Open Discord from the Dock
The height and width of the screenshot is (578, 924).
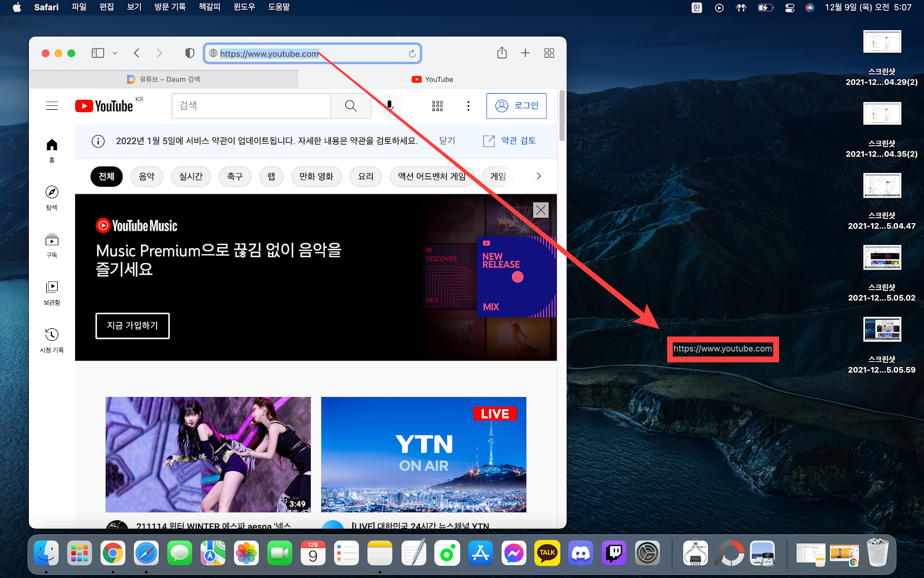point(580,554)
